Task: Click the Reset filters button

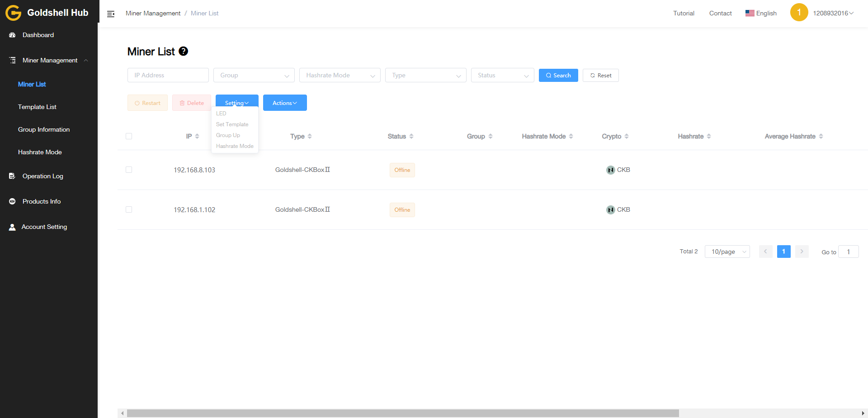Action: click(x=600, y=76)
